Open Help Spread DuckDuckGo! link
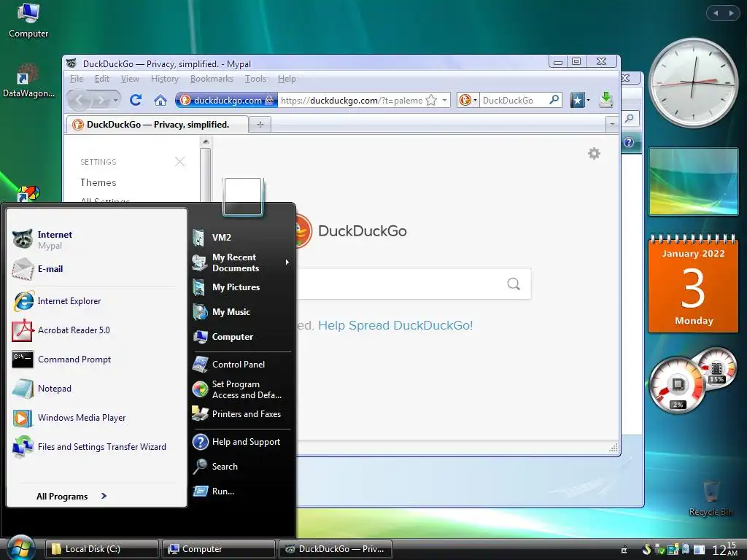747x560 pixels. 395,325
